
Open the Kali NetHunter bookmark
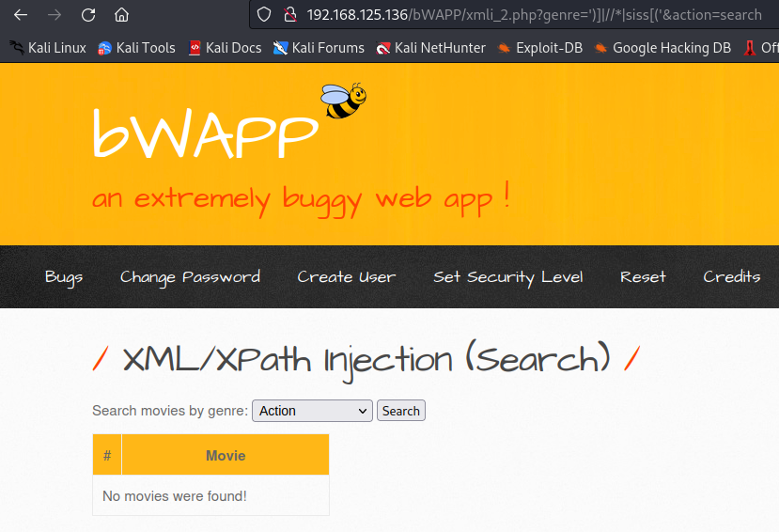pyautogui.click(x=430, y=48)
